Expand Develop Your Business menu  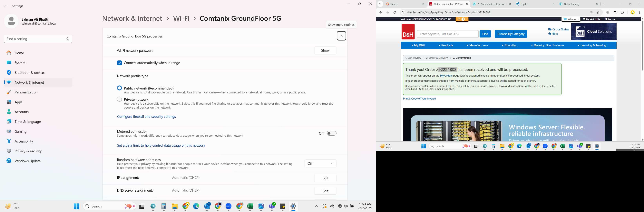(547, 45)
